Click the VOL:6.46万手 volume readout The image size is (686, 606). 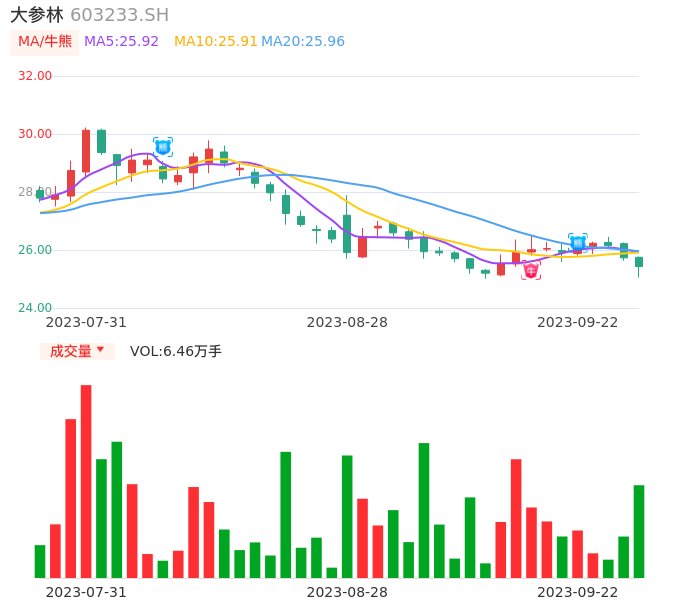[176, 351]
